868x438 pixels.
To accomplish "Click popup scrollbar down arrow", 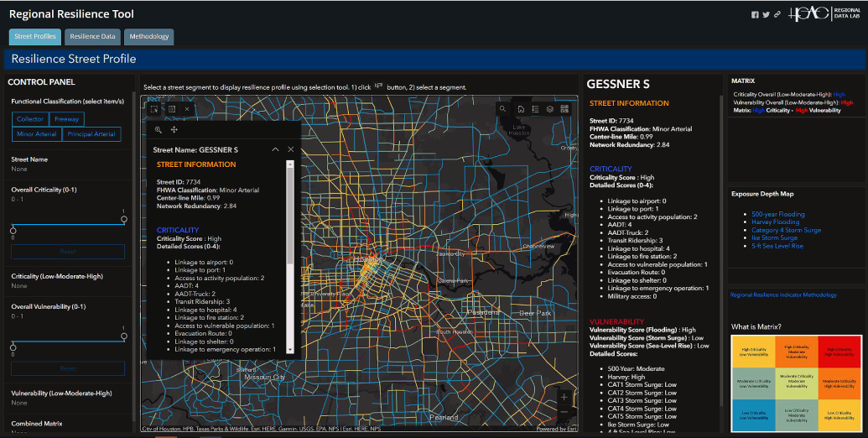I will pos(289,350).
